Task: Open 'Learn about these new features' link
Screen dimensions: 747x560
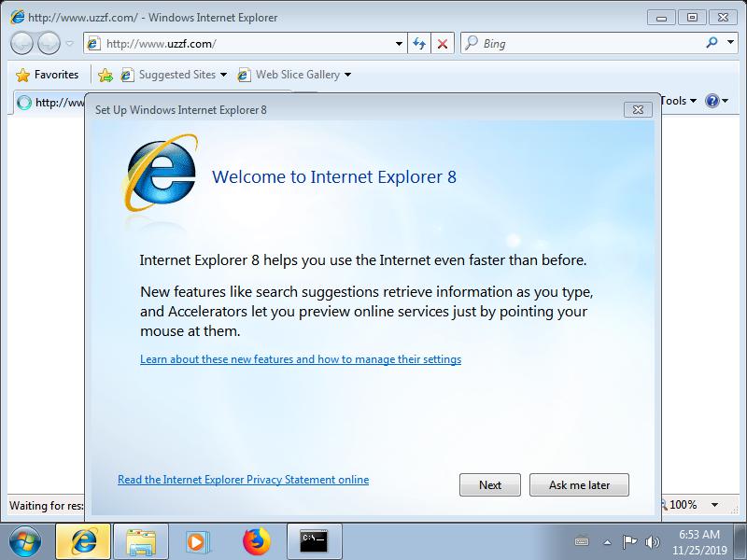Action: [x=301, y=359]
